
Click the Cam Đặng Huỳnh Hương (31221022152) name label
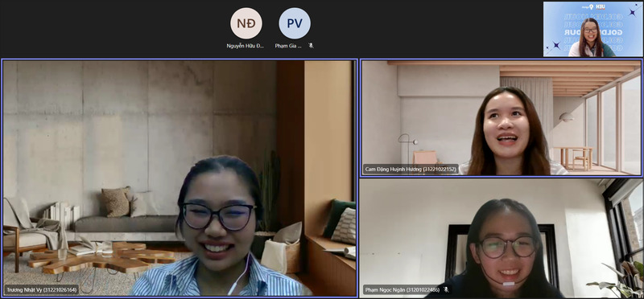pos(411,169)
